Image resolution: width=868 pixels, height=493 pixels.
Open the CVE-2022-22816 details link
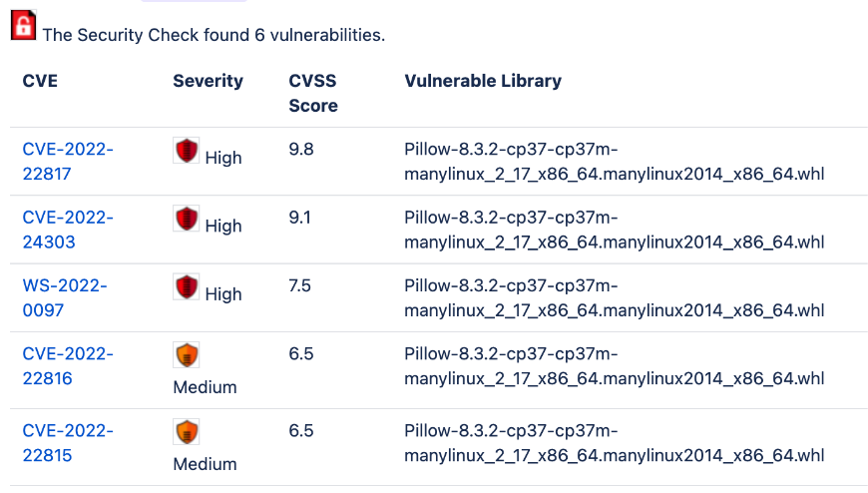pos(68,366)
